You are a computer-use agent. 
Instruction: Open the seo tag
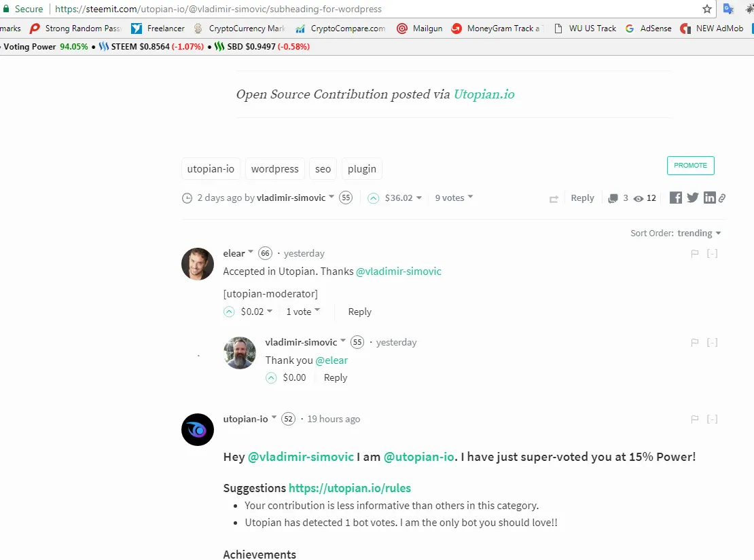click(x=323, y=169)
